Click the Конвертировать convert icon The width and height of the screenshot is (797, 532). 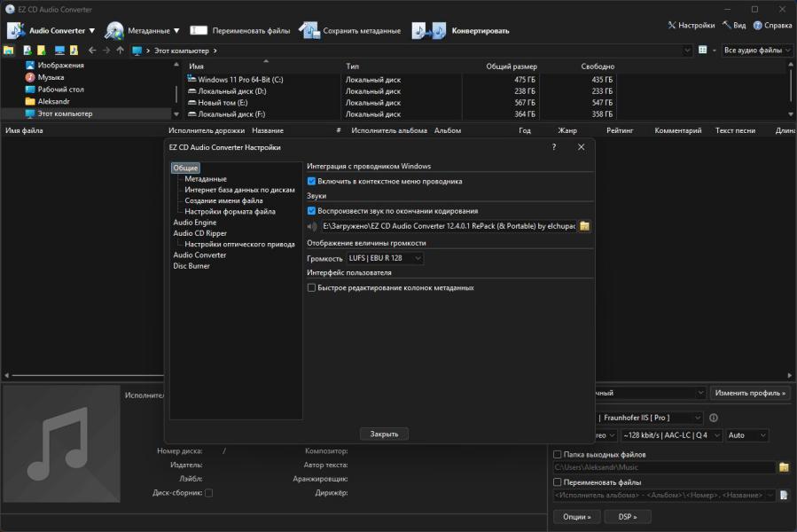coord(429,30)
